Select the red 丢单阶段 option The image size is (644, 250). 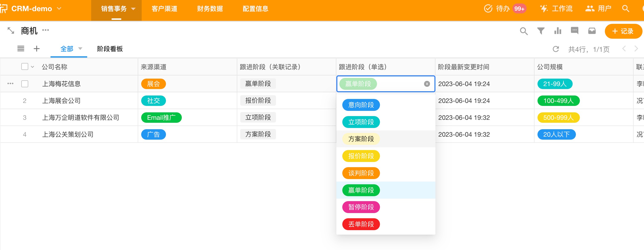tap(361, 224)
